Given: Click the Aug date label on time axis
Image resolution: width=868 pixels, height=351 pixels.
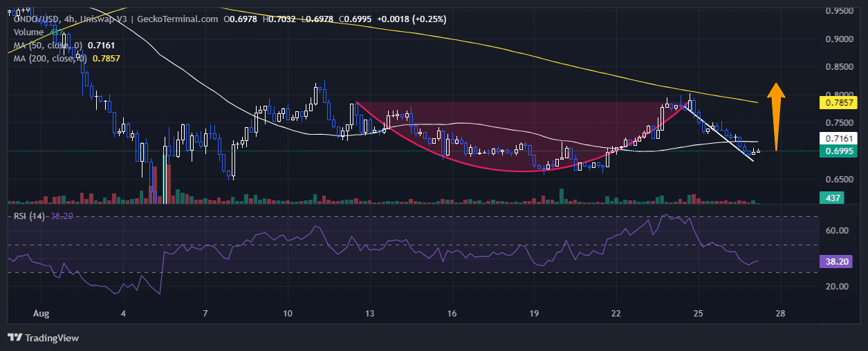Looking at the screenshot, I should (41, 313).
